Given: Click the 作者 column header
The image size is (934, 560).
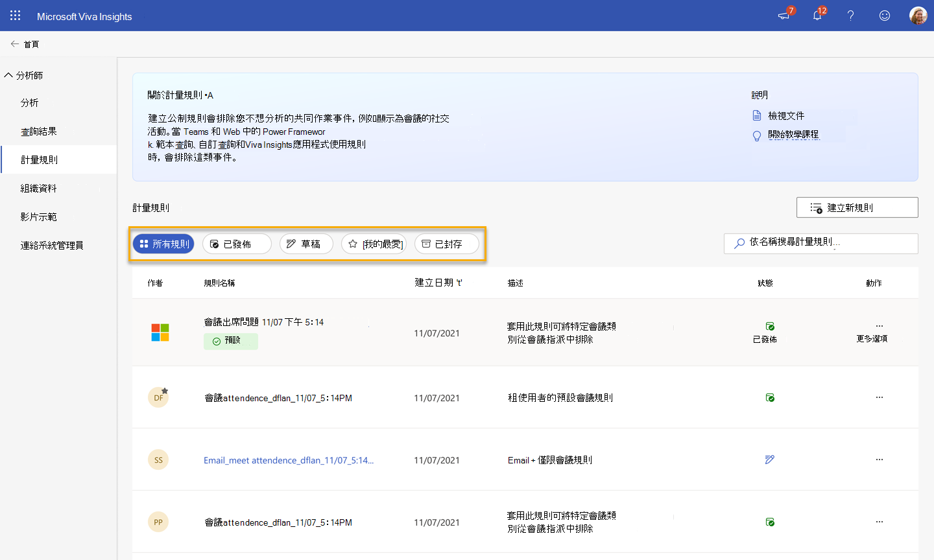Looking at the screenshot, I should [155, 283].
